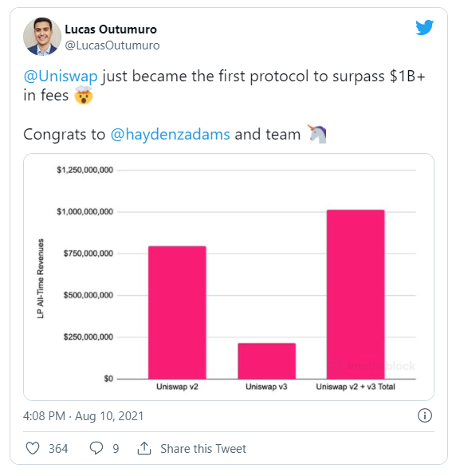Open the 4:08 PM Aug 10, 2021 timestamp
Image resolution: width=460 pixels, height=476 pixels.
tap(83, 416)
